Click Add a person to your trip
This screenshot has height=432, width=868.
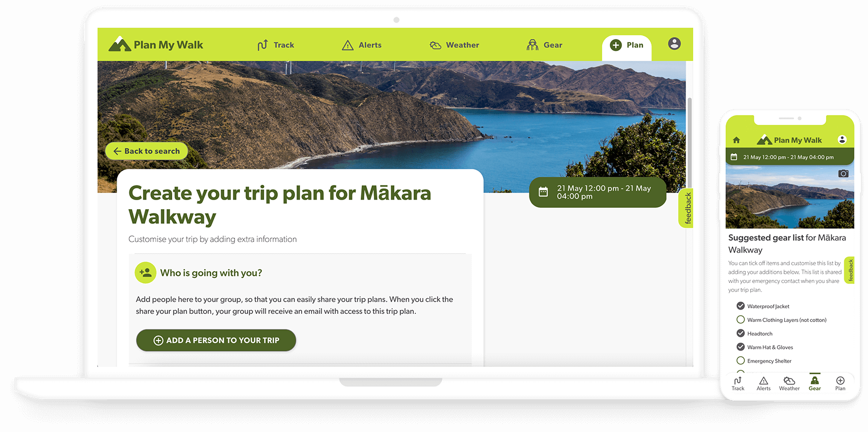point(216,341)
